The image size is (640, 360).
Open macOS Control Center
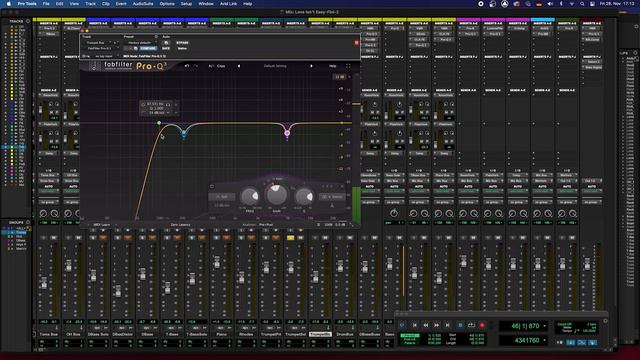(x=592, y=4)
